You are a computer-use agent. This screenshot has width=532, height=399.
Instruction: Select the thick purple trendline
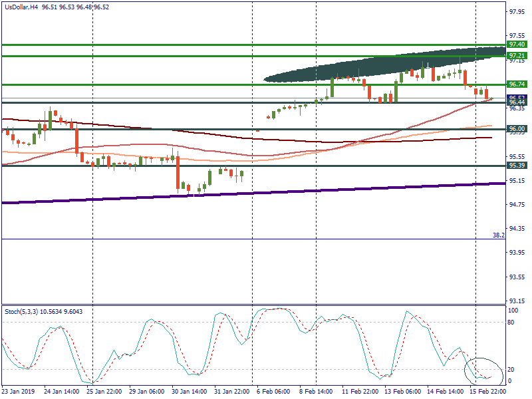pos(199,195)
